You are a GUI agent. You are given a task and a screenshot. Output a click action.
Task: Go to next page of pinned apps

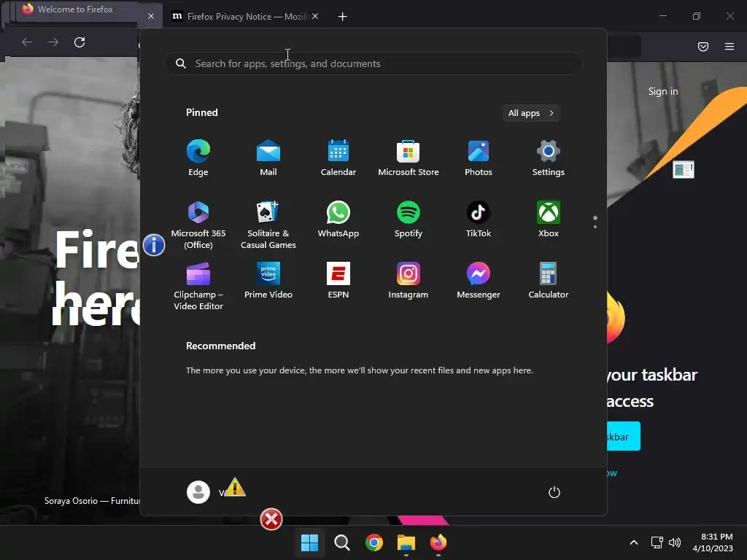coord(595,227)
